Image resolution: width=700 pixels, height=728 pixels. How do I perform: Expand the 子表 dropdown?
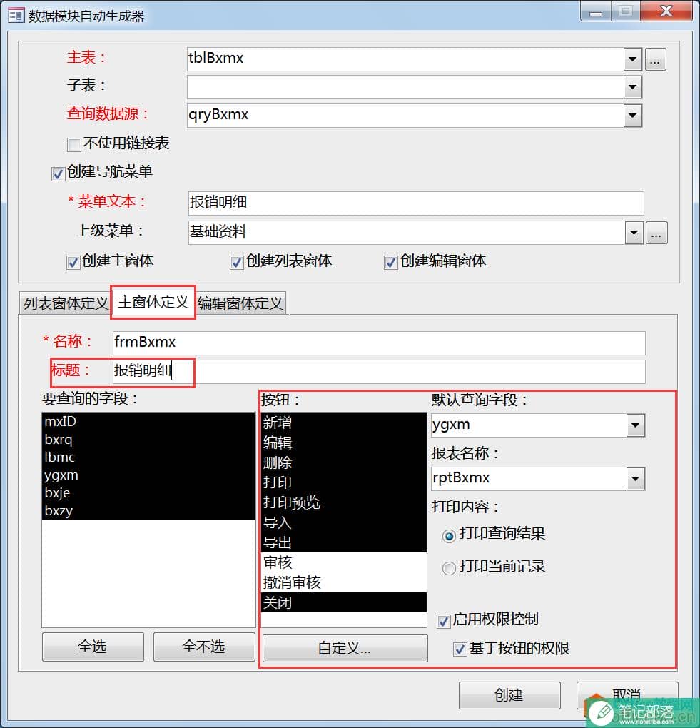(632, 87)
